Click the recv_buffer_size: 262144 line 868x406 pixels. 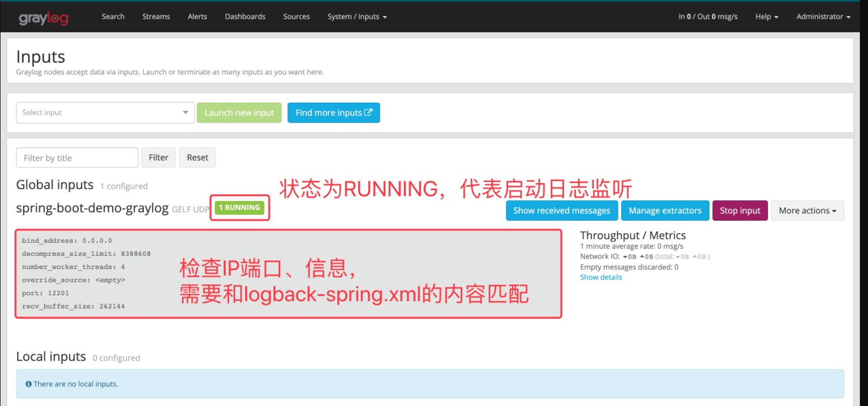pos(73,306)
